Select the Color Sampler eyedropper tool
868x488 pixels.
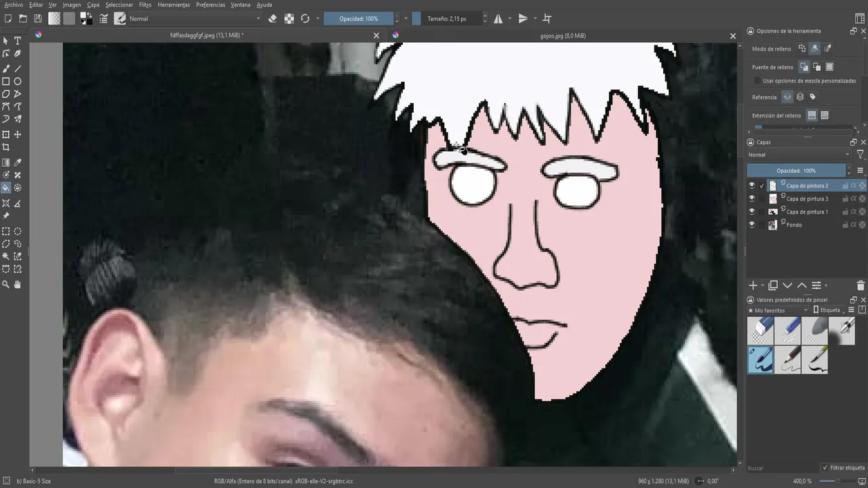18,163
